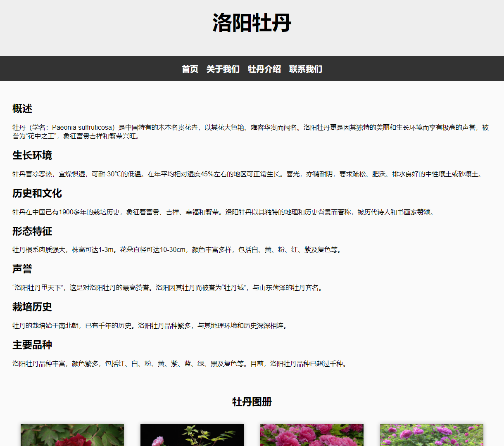Click the 栽培历史 heading

point(32,307)
